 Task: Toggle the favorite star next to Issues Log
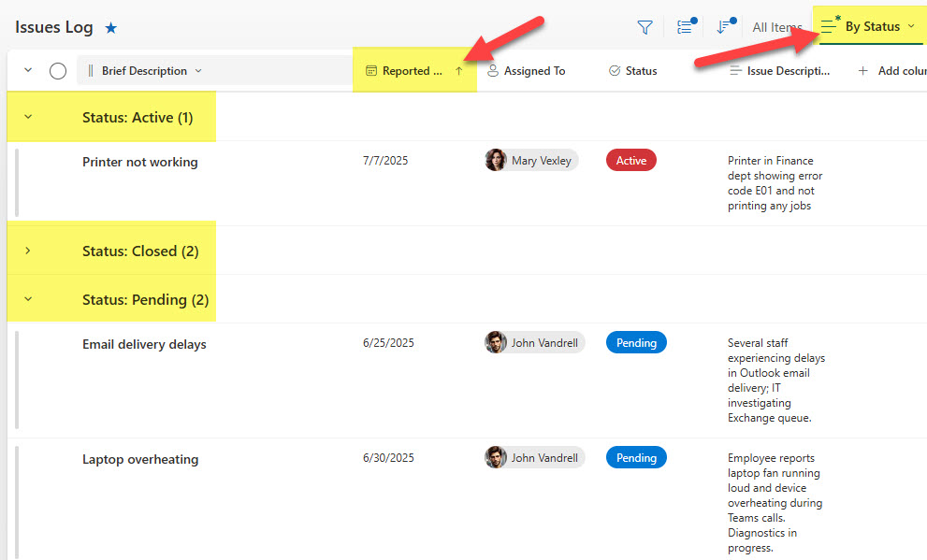click(110, 27)
